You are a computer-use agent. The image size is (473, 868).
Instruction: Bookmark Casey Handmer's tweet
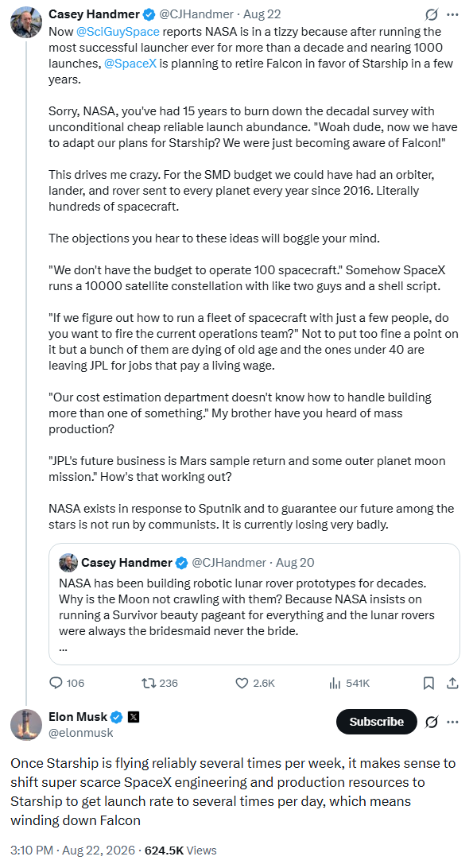pos(428,683)
